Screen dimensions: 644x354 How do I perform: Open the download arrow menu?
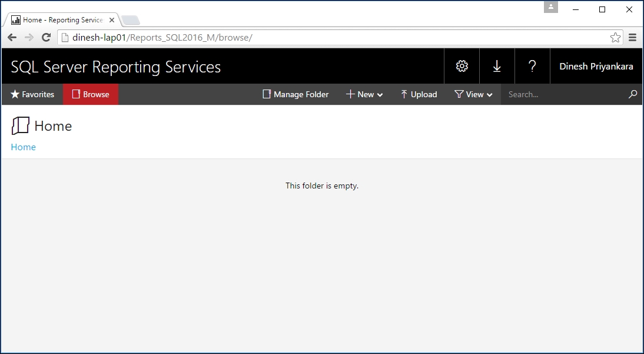(x=497, y=66)
